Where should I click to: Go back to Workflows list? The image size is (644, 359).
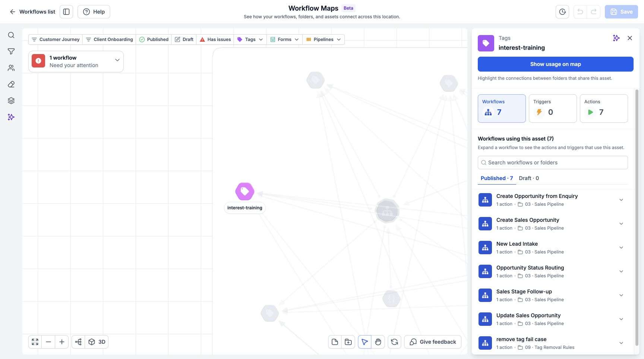pyautogui.click(x=32, y=12)
